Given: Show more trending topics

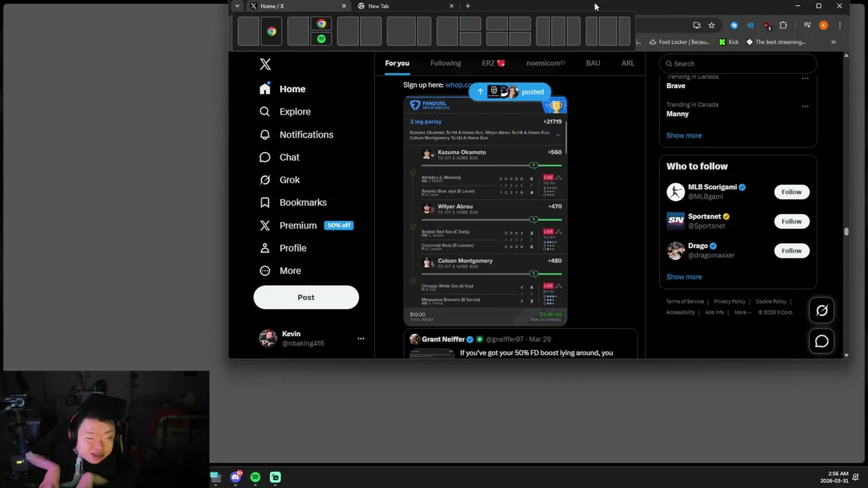Looking at the screenshot, I should (x=684, y=136).
